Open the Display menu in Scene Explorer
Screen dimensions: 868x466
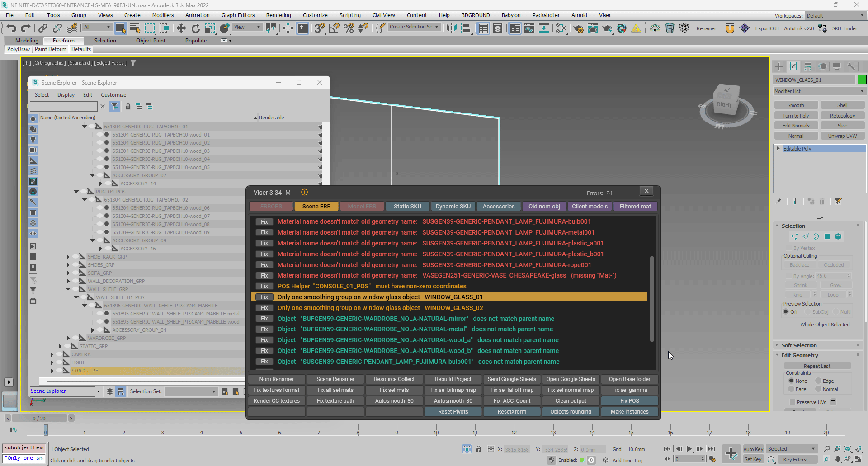pos(66,95)
